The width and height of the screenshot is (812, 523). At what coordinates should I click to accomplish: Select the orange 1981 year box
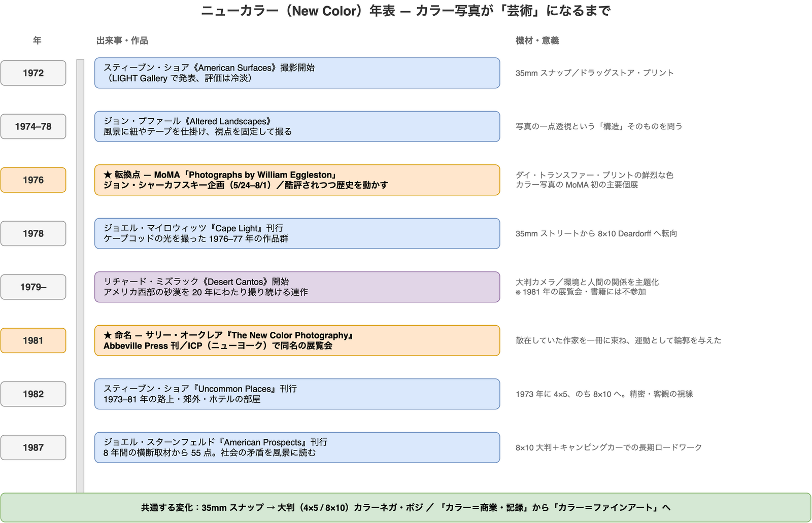tap(33, 340)
